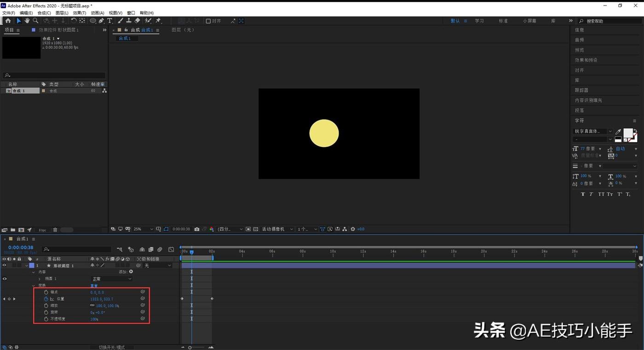The image size is (644, 350).
Task: Click the region of interest icon
Action: point(248,229)
